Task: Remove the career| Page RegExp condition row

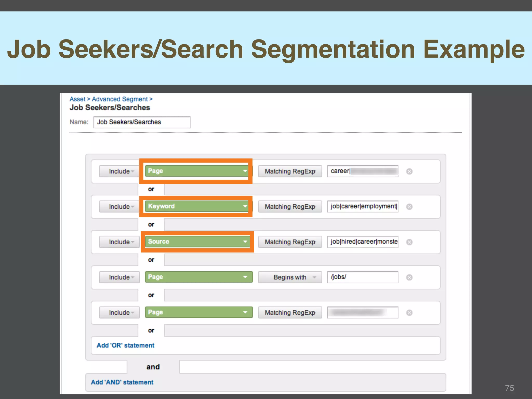Action: pyautogui.click(x=409, y=171)
